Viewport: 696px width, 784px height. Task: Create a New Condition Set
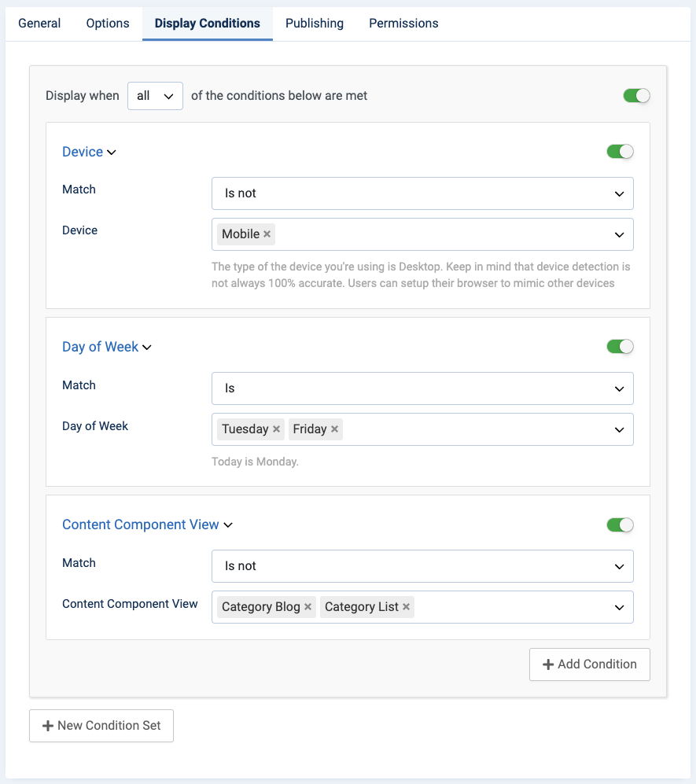coord(101,726)
